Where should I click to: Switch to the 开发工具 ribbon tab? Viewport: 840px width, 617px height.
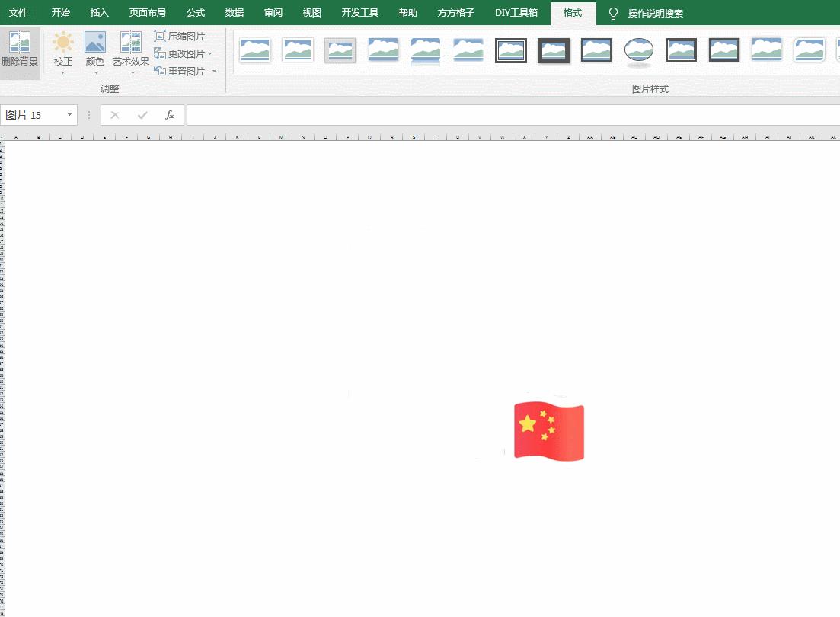(x=360, y=12)
